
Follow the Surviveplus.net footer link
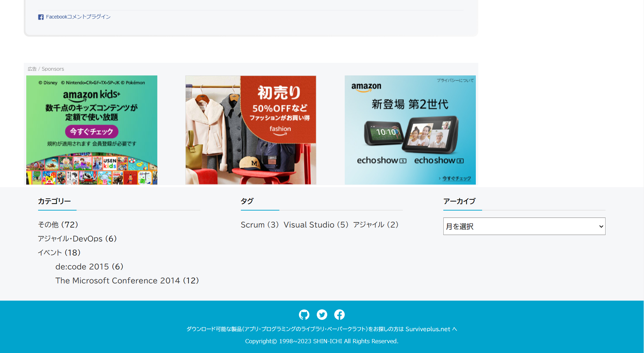point(428,329)
